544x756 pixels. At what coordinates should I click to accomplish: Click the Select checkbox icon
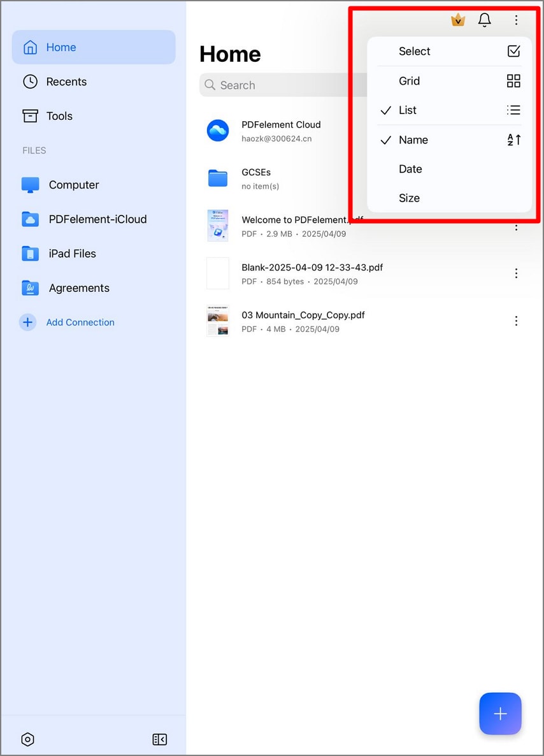[x=513, y=51]
